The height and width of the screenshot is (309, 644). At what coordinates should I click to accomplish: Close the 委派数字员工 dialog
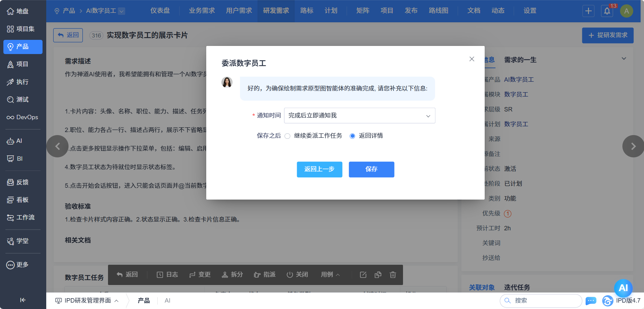tap(472, 59)
